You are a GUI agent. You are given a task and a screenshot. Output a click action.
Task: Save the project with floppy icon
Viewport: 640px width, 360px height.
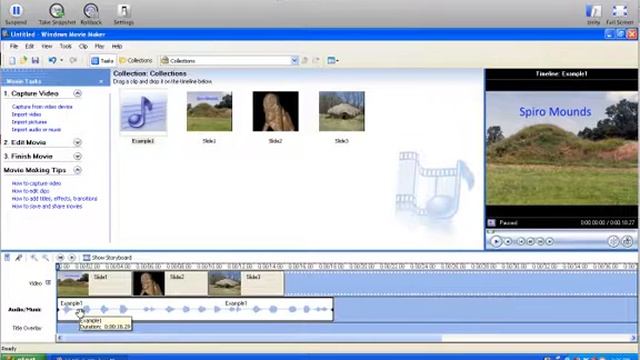pyautogui.click(x=35, y=60)
